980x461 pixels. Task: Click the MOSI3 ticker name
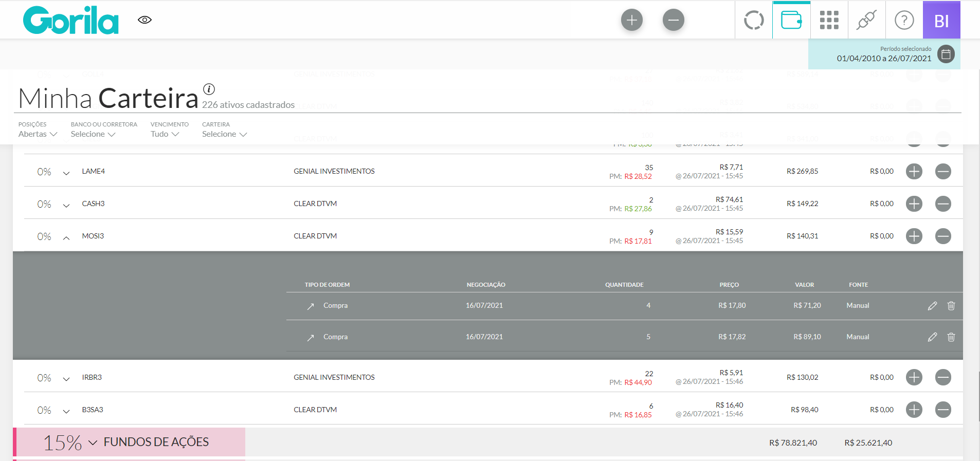pyautogui.click(x=93, y=236)
